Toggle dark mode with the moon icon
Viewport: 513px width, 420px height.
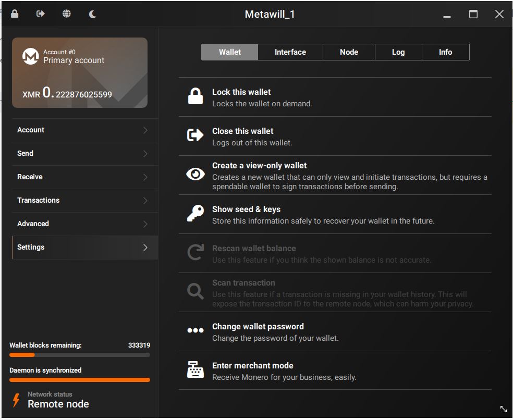pyautogui.click(x=93, y=14)
